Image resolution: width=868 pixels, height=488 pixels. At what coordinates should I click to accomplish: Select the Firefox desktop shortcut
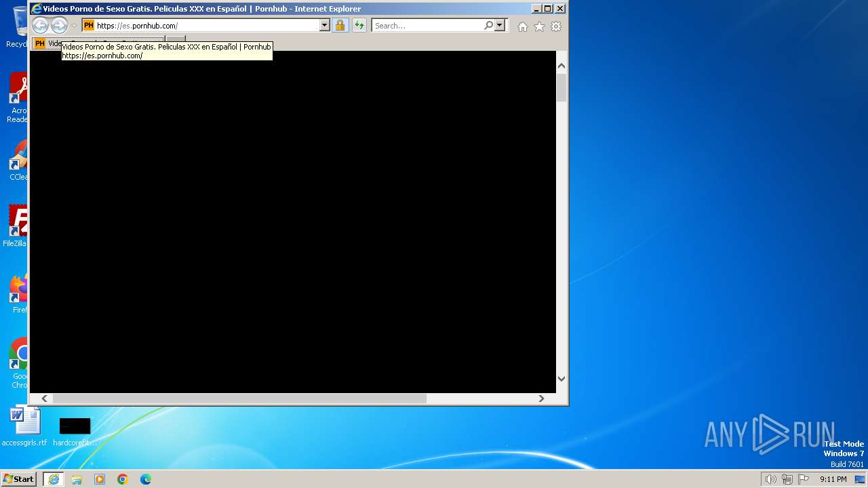(x=19, y=293)
